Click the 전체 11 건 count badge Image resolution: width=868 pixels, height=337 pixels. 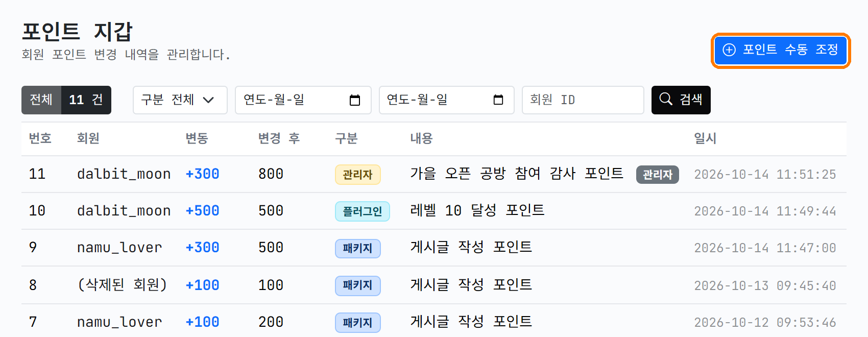[66, 100]
